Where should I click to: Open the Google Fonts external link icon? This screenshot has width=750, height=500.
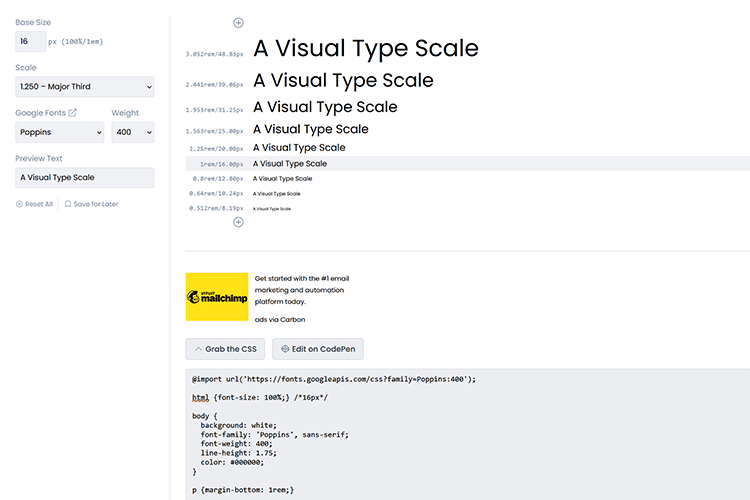click(x=72, y=113)
